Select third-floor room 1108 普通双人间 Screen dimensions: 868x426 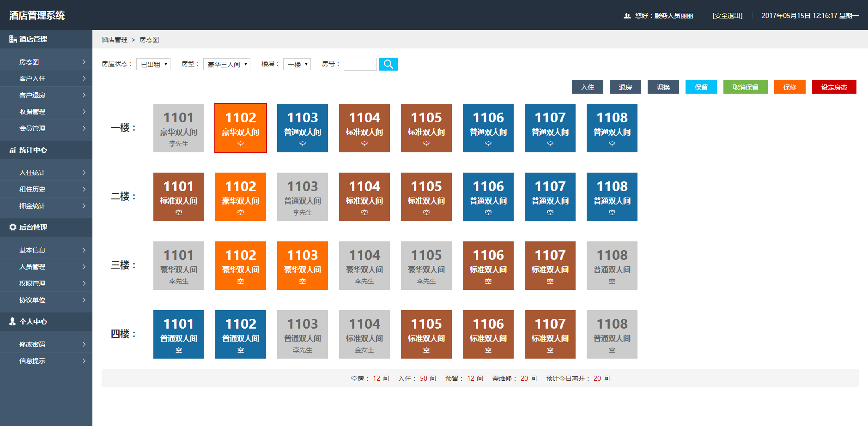(x=612, y=265)
